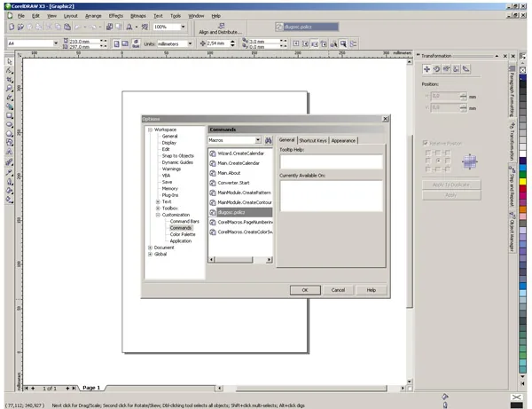Expand the Document tree node
The height and width of the screenshot is (409, 532).
(149, 248)
